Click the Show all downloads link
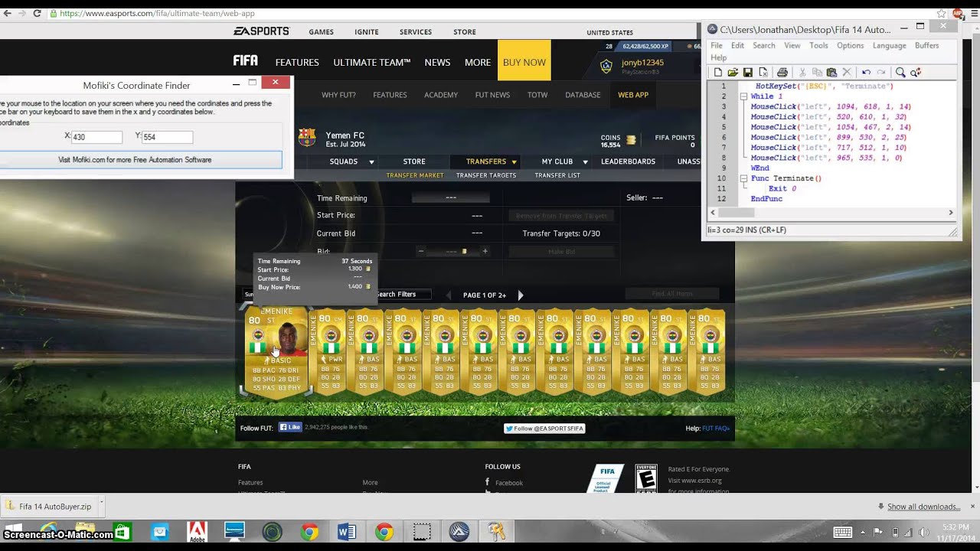Viewport: 980px width, 551px height. click(x=923, y=507)
